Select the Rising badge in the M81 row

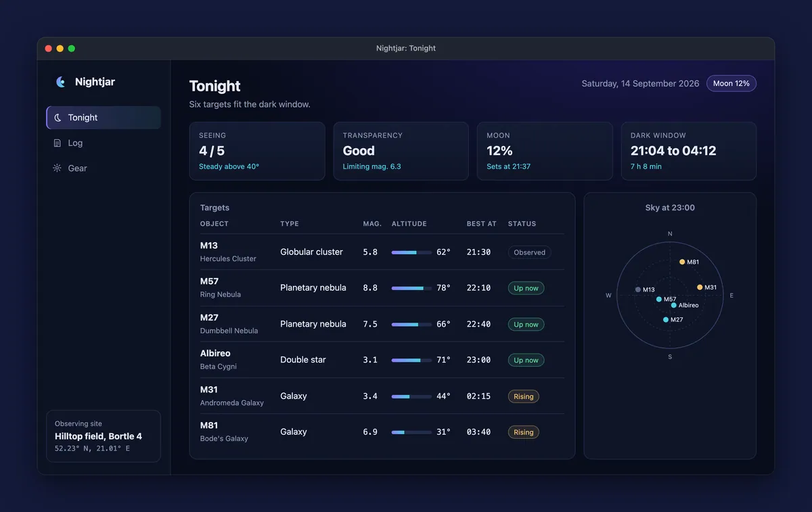(x=523, y=432)
